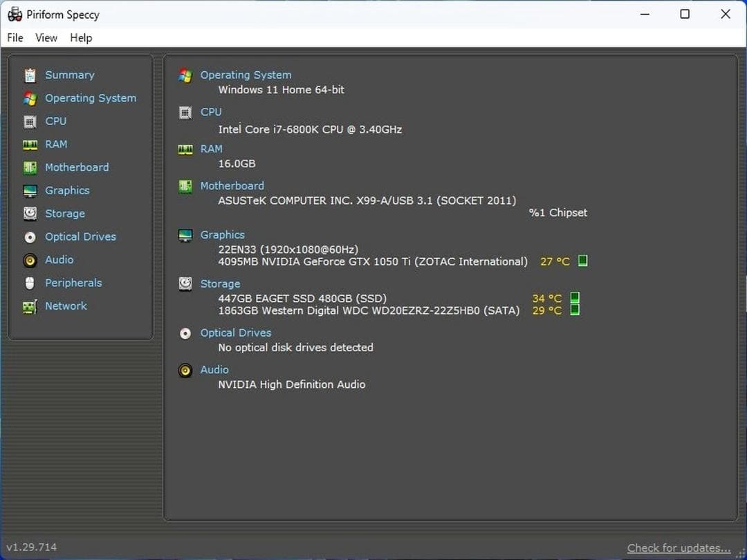Select the RAM icon in the sidebar

coord(30,144)
